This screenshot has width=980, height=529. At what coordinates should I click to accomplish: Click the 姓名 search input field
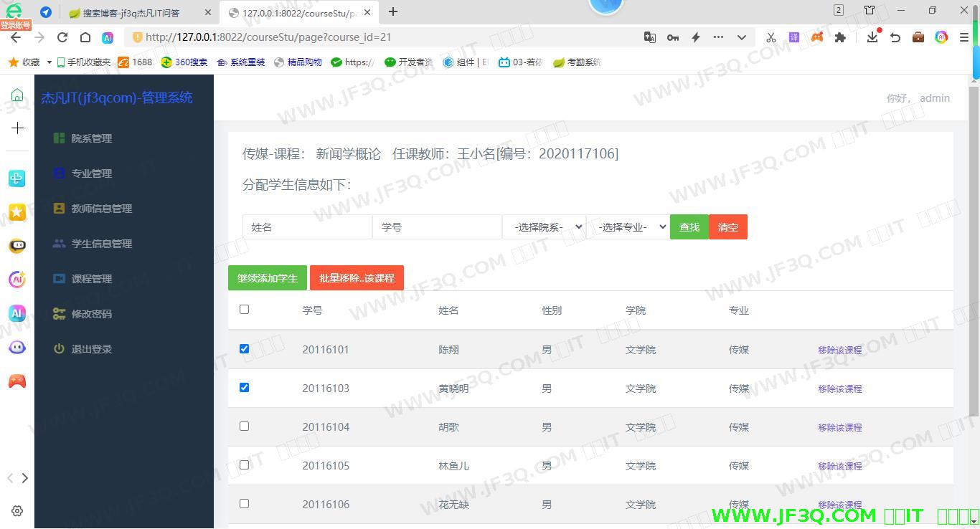click(307, 227)
